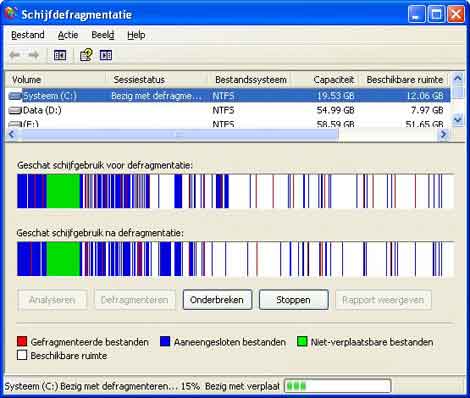
Task: Click the 19.53 GB capacity value
Action: [x=335, y=96]
